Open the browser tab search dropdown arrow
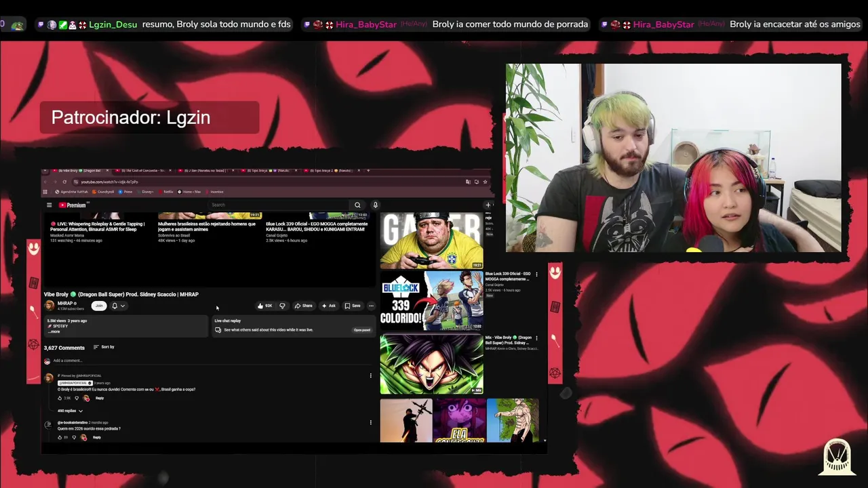Viewport: 868px width, 488px height. pos(45,170)
